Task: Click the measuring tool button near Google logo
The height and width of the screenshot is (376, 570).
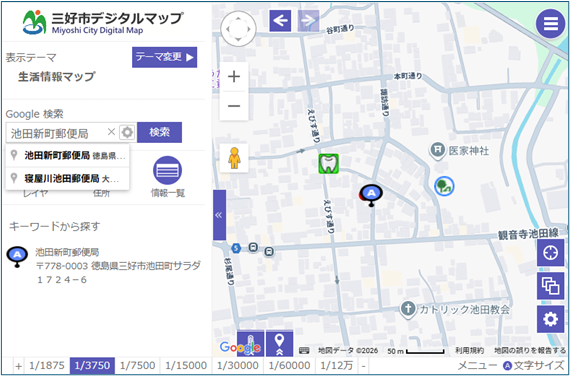Action: (x=250, y=344)
